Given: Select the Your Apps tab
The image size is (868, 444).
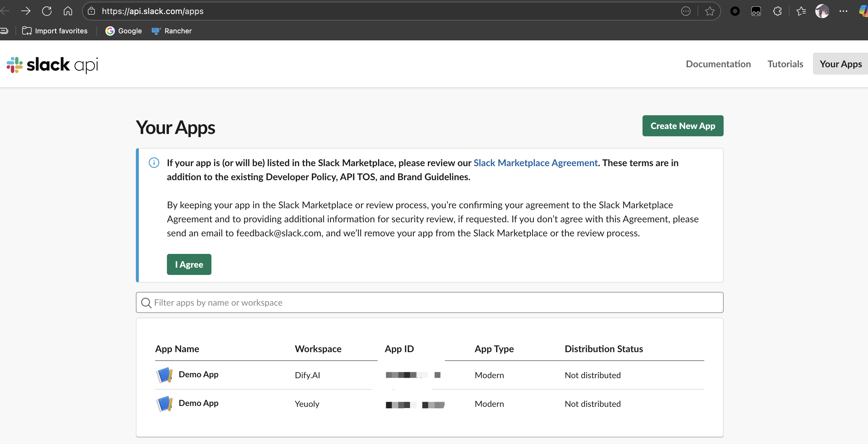Looking at the screenshot, I should (840, 64).
